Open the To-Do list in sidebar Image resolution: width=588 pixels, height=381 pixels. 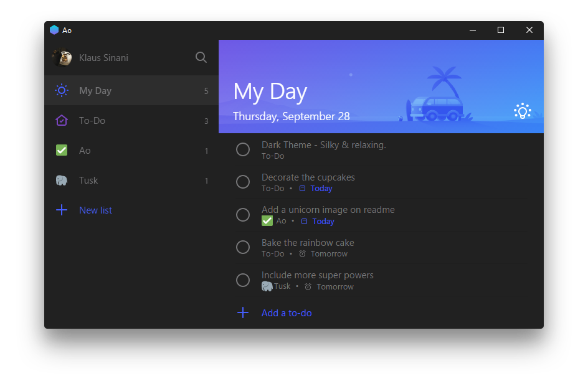(x=131, y=120)
